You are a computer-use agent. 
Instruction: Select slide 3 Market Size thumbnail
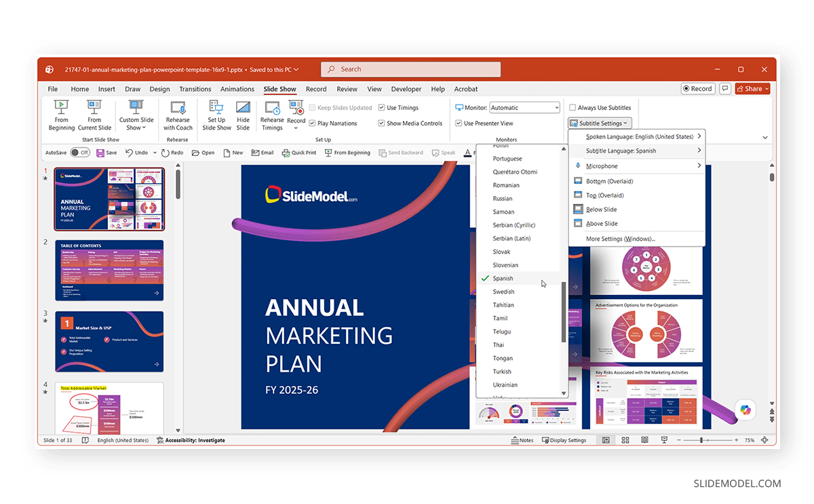pyautogui.click(x=109, y=341)
